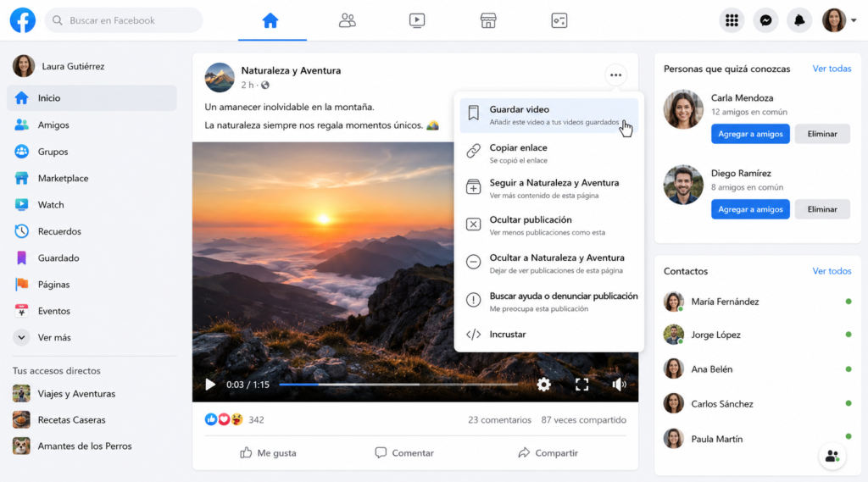Open chat with Paula Martín
Screen dimensions: 868x482
pyautogui.click(x=757, y=439)
